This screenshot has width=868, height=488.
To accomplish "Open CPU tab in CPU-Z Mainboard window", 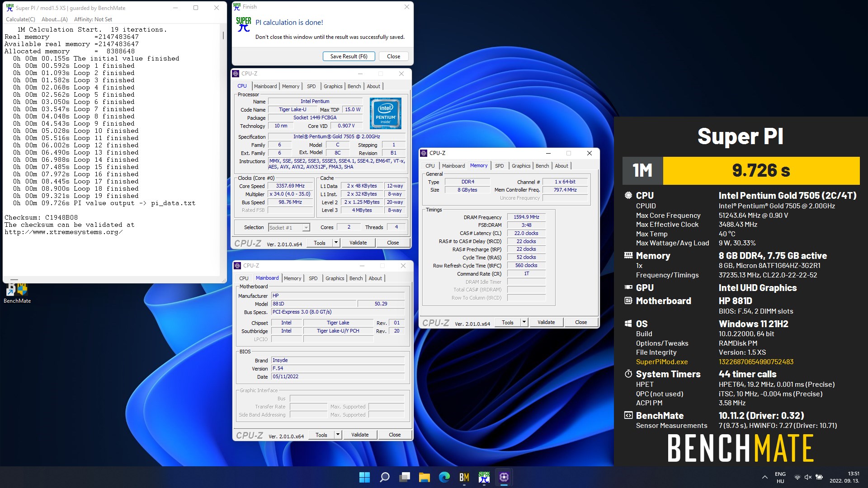I will point(244,278).
